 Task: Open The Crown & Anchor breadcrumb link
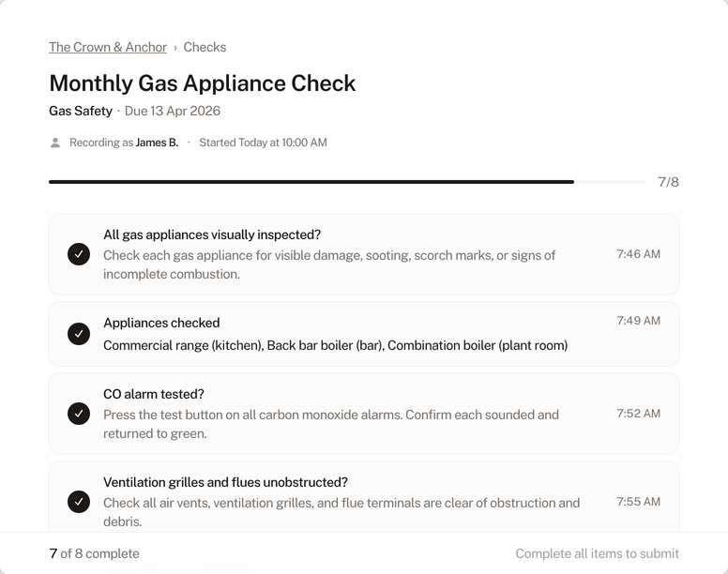pos(108,47)
